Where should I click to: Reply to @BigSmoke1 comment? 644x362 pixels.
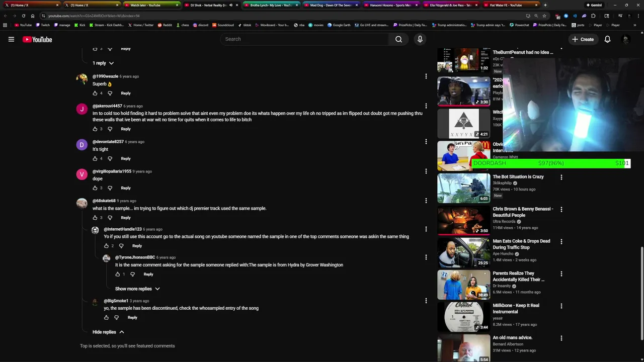click(x=132, y=317)
